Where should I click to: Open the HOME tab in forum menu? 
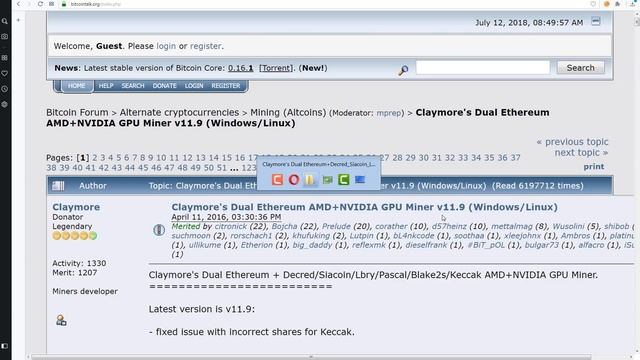coord(76,86)
